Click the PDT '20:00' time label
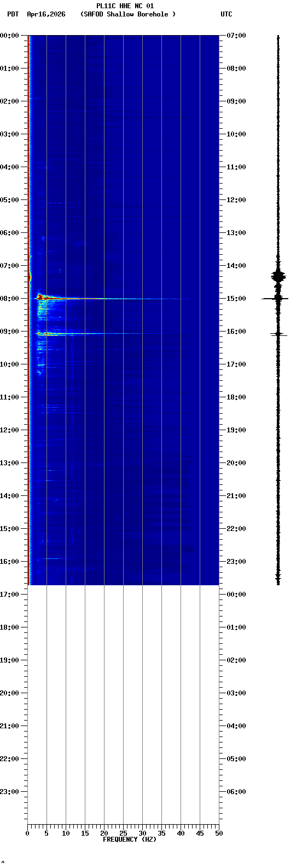Screen dimensions: 302x868 click(9, 693)
